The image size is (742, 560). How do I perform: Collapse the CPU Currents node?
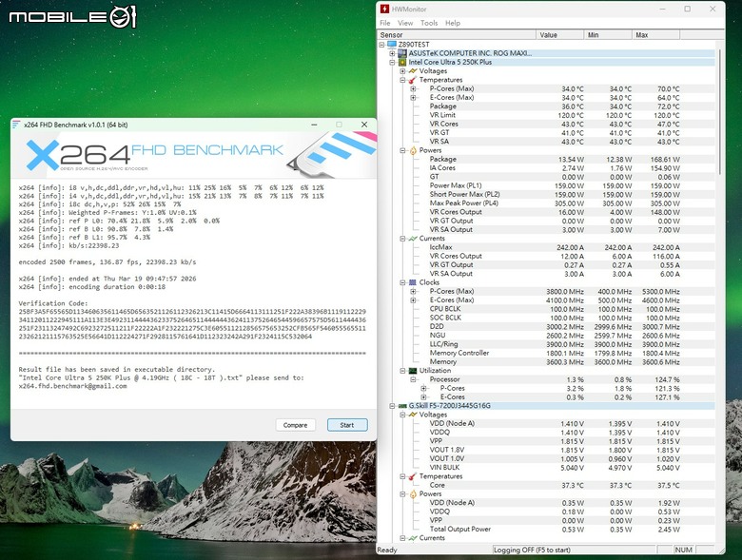coord(402,239)
